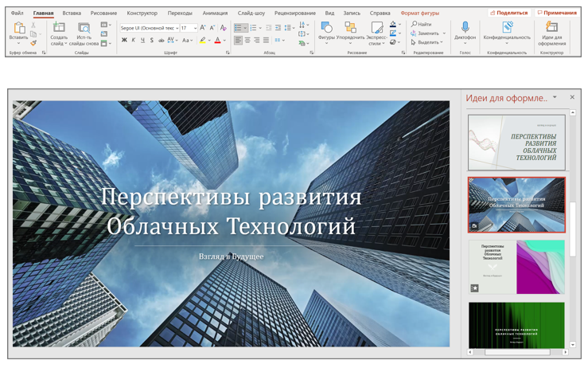Expand the Выделить select dropdown
This screenshot has height=368, width=588.
(x=442, y=42)
